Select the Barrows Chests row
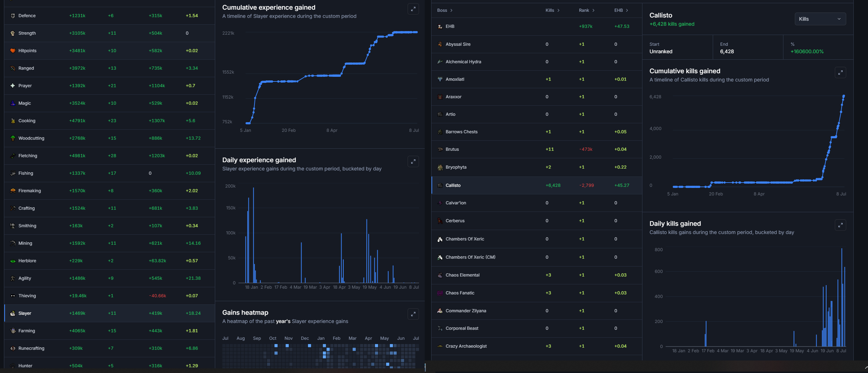This screenshot has width=868, height=373. 537,132
